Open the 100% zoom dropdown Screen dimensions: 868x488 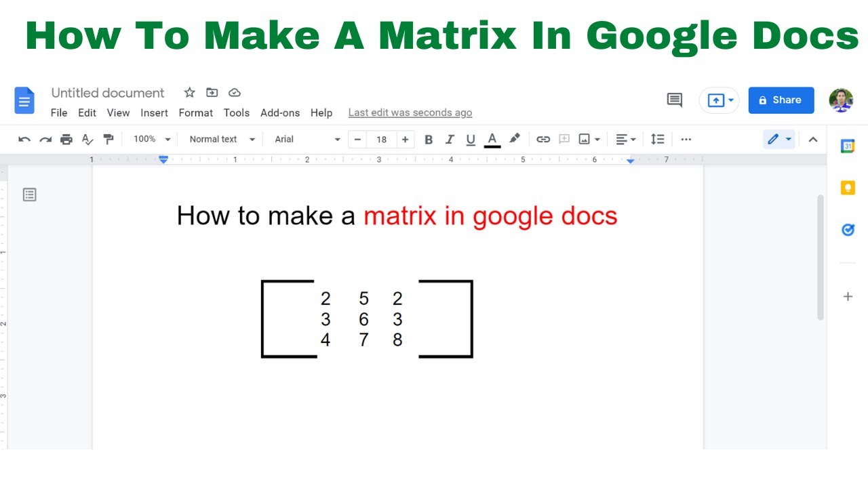pyautogui.click(x=152, y=139)
